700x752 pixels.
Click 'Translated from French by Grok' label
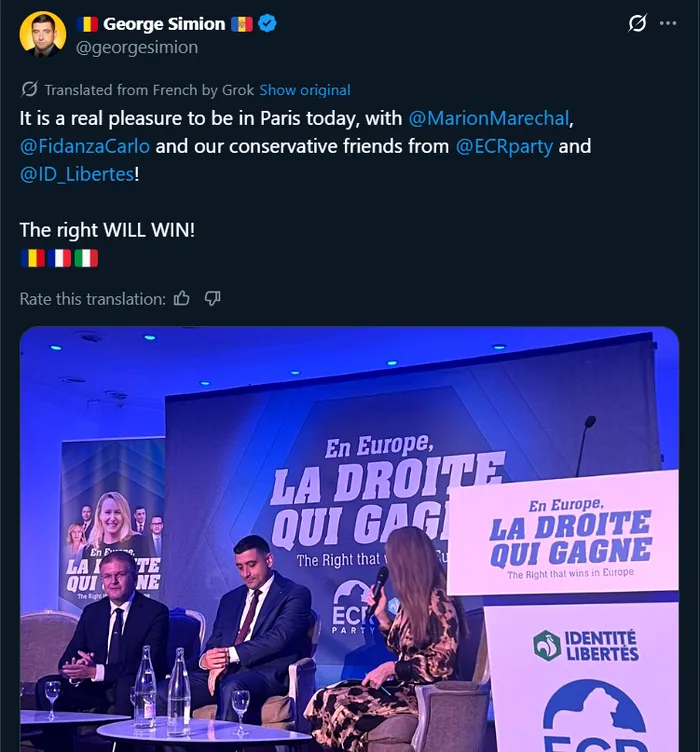pos(150,90)
